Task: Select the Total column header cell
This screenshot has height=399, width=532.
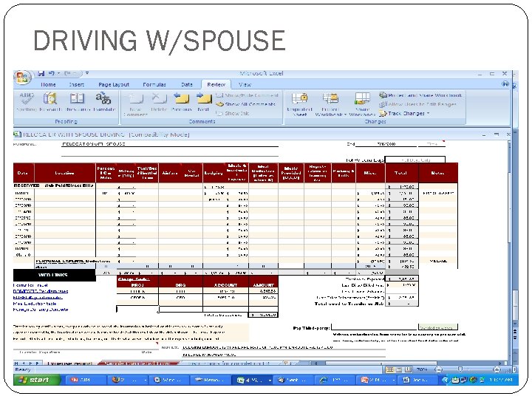Action: (x=400, y=173)
